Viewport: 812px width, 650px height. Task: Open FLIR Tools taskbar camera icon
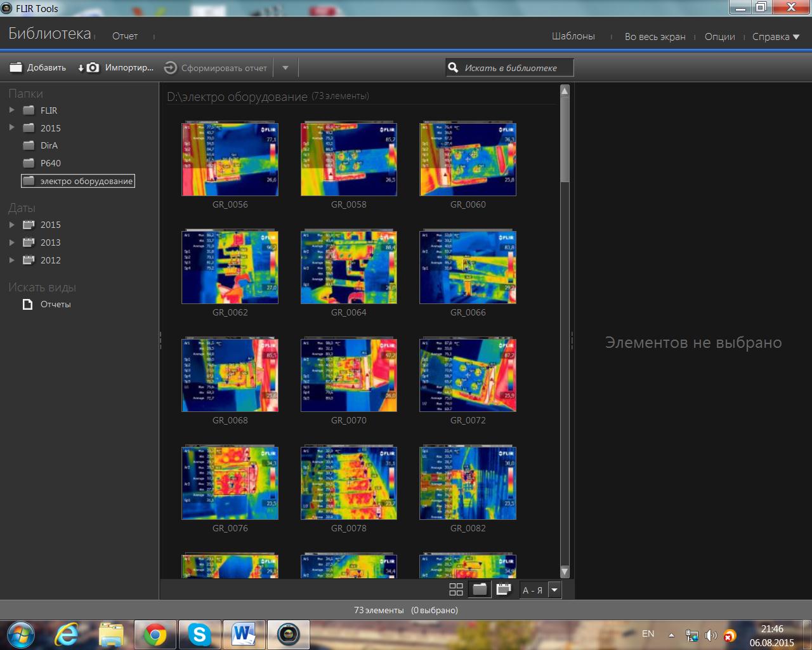point(288,634)
